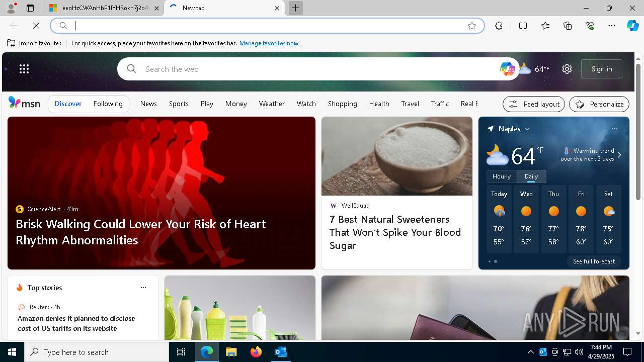Viewport: 644px width, 362px height.
Task: Select the Discover feed
Action: [x=68, y=104]
